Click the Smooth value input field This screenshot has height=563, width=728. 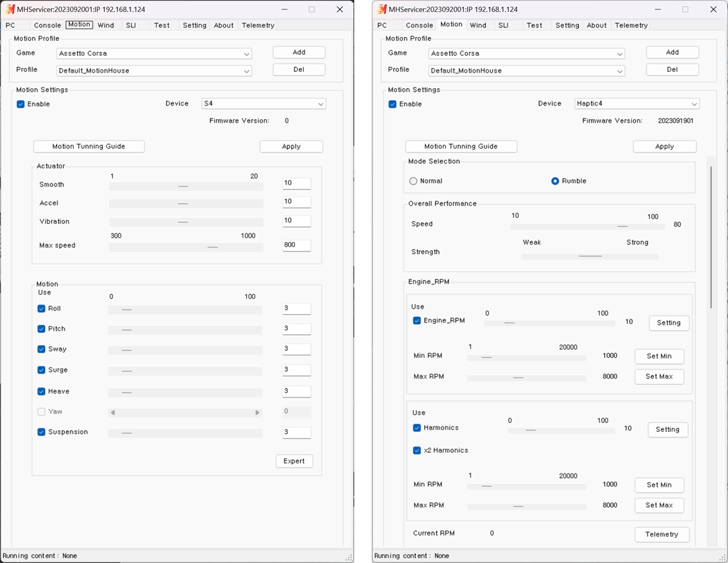coord(296,184)
